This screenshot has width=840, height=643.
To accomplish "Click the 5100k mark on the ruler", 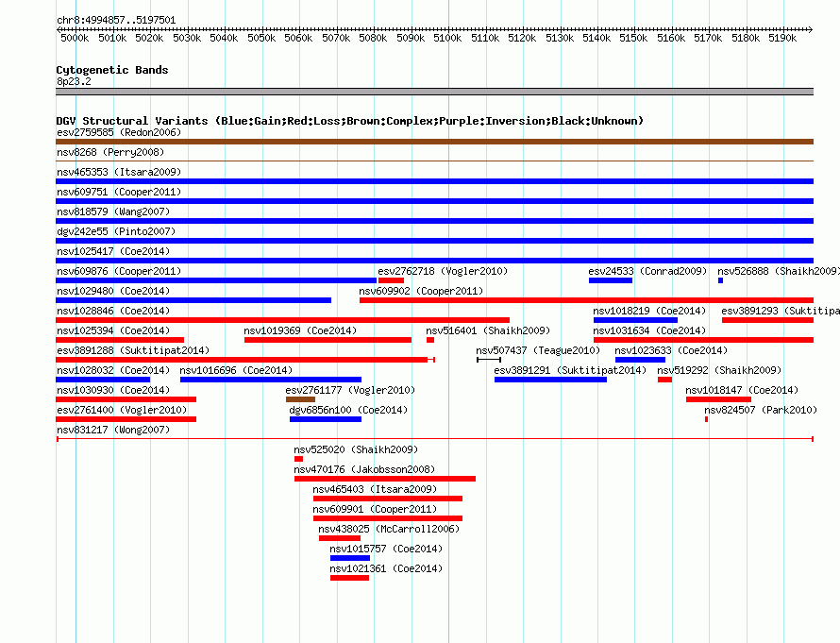I will tap(448, 38).
